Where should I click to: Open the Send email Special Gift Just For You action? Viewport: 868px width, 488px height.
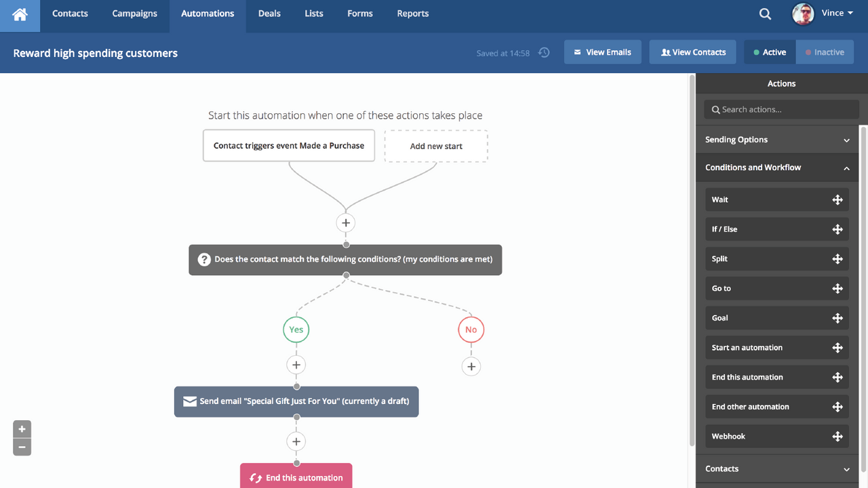(x=296, y=401)
